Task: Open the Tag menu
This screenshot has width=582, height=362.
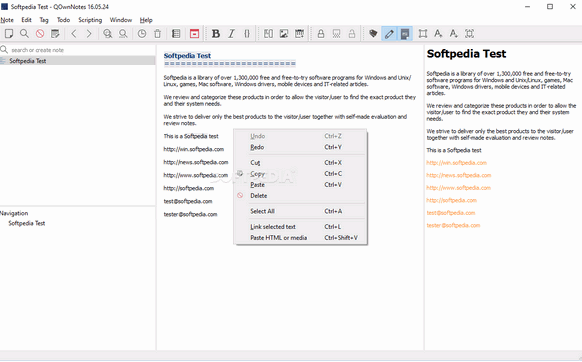Action: (x=44, y=20)
